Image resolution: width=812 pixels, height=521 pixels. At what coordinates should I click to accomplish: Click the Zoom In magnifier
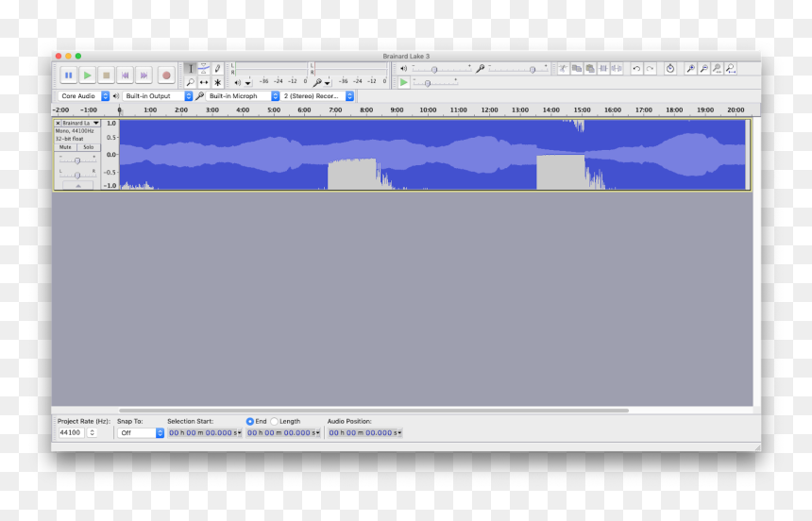tap(690, 68)
